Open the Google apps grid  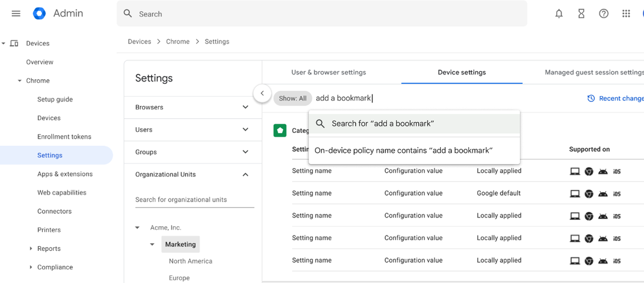point(626,13)
